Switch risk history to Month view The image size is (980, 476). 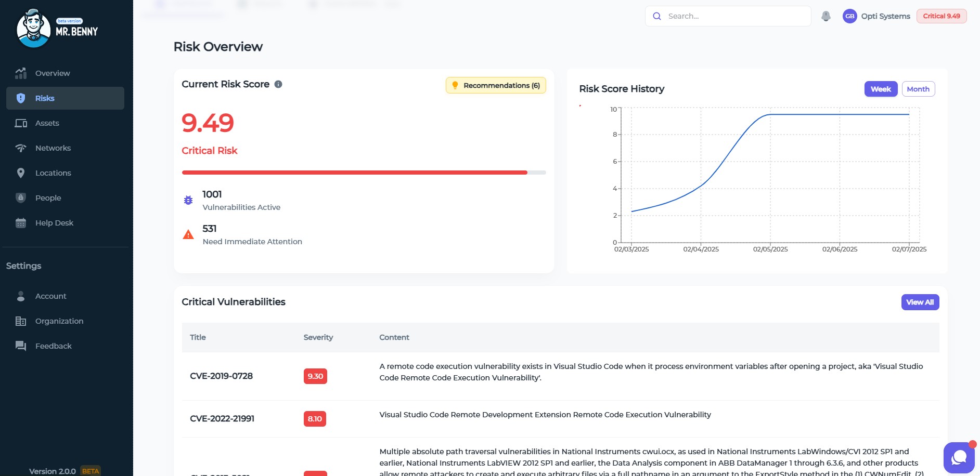coord(918,89)
